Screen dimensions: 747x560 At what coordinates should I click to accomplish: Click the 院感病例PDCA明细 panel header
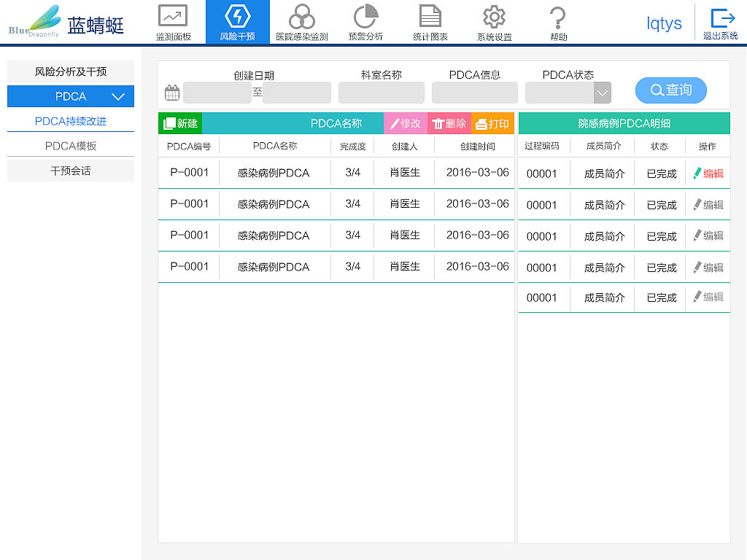(x=624, y=123)
